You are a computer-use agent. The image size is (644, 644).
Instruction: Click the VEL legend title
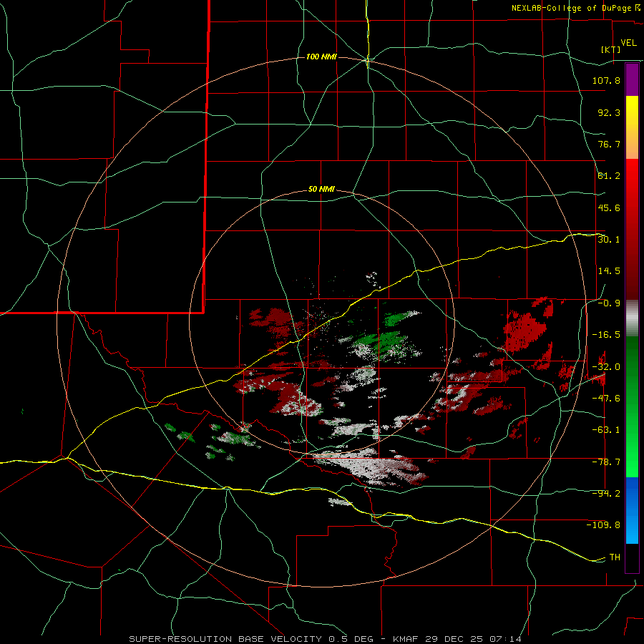point(628,43)
